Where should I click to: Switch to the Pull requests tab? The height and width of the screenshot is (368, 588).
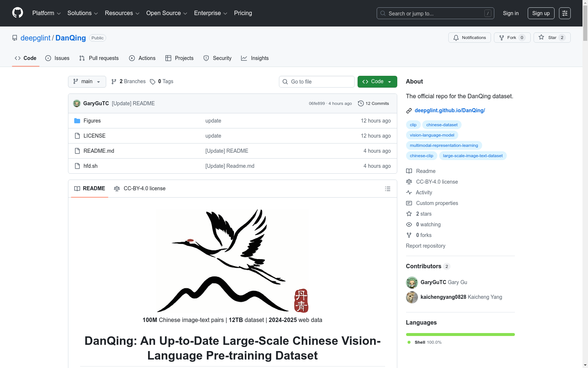[99, 58]
